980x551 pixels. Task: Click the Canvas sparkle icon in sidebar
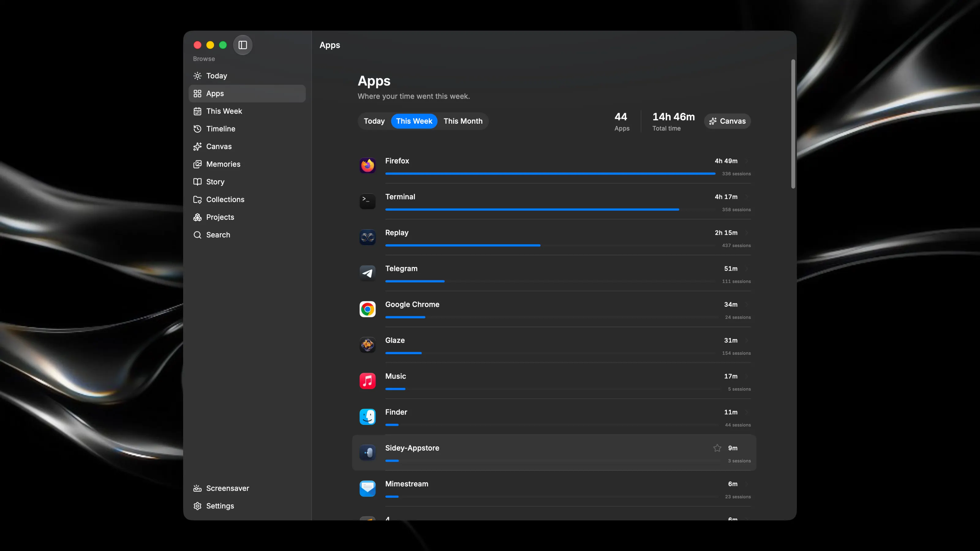197,146
